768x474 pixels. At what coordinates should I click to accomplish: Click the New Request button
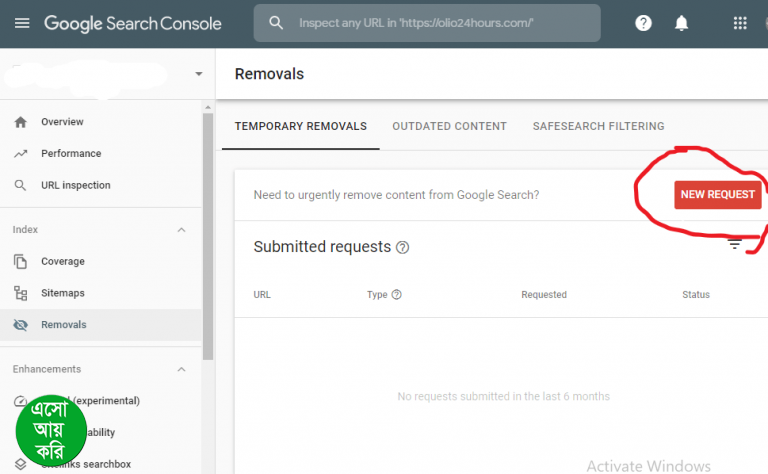(717, 194)
